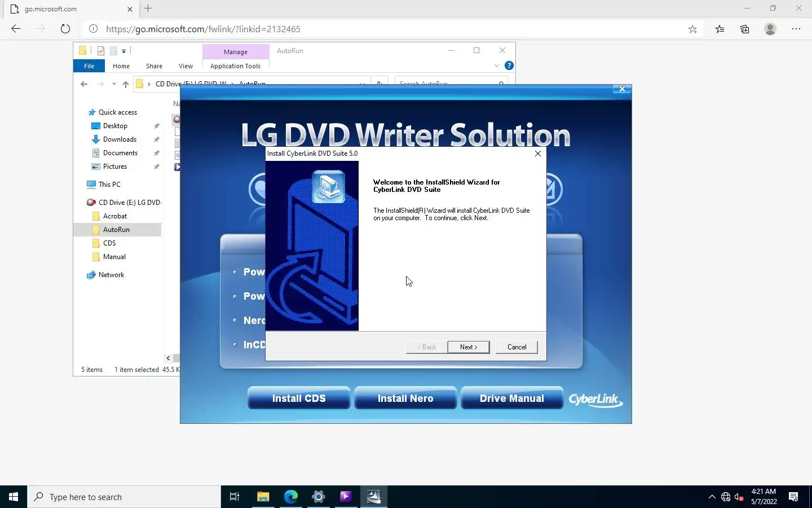Screen dimensions: 812x508
Task: Open the Drive Manual button
Action: (x=512, y=398)
